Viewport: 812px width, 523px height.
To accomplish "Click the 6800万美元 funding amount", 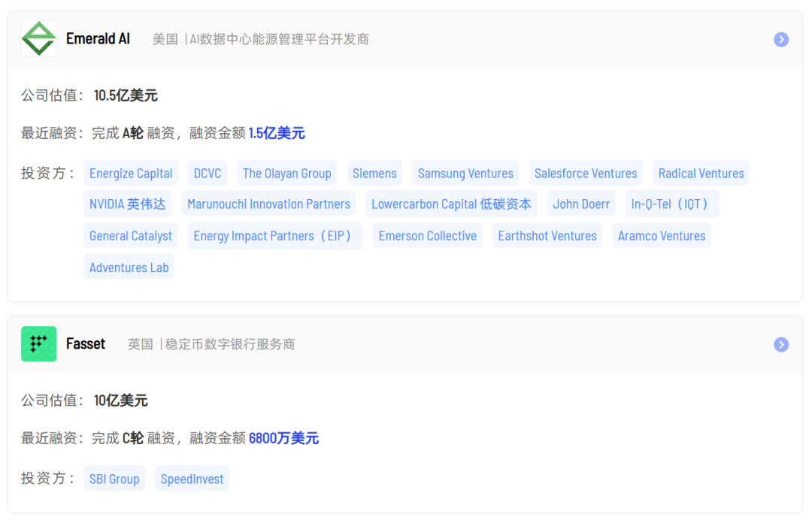I will (x=283, y=438).
